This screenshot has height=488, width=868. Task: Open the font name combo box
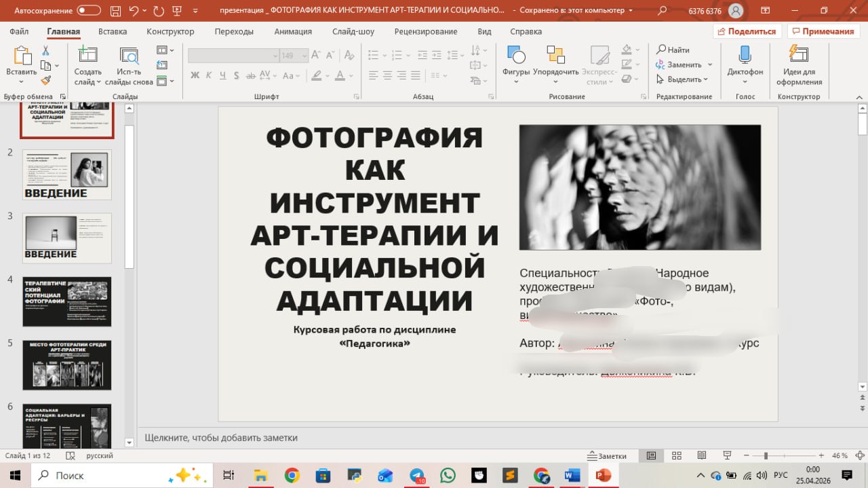point(233,56)
